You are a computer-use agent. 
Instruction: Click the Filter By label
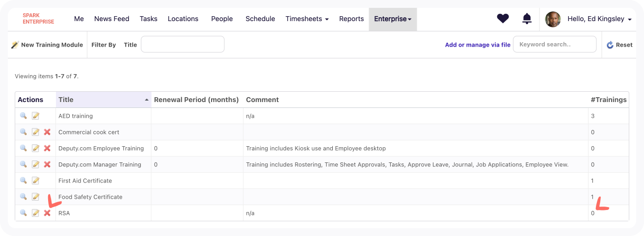tap(104, 45)
